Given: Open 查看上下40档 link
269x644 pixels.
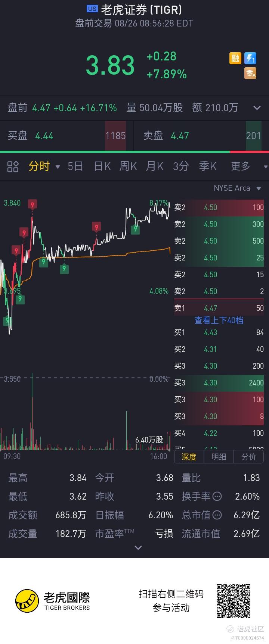Looking at the screenshot, I should click(x=219, y=320).
